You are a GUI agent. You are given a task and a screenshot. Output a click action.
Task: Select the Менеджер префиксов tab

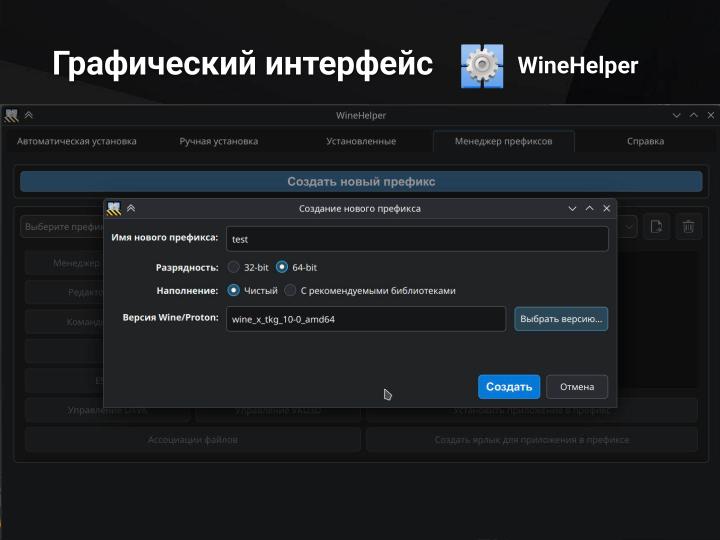coord(504,141)
